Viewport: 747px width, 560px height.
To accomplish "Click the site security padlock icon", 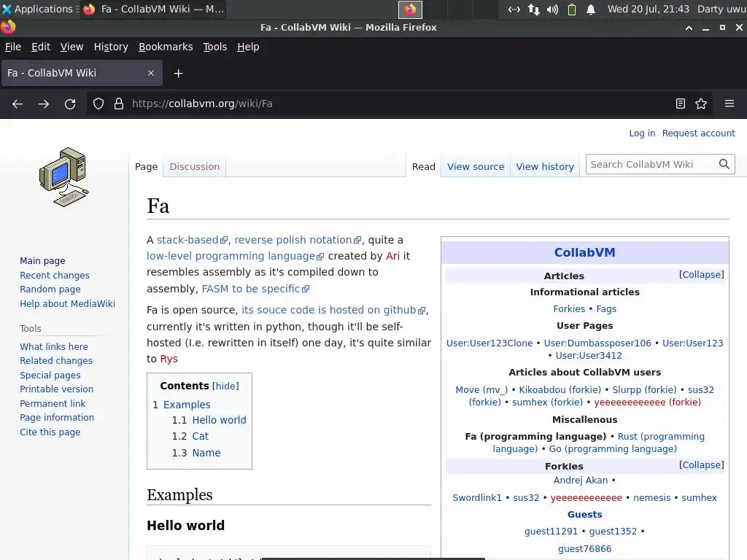I will click(119, 104).
